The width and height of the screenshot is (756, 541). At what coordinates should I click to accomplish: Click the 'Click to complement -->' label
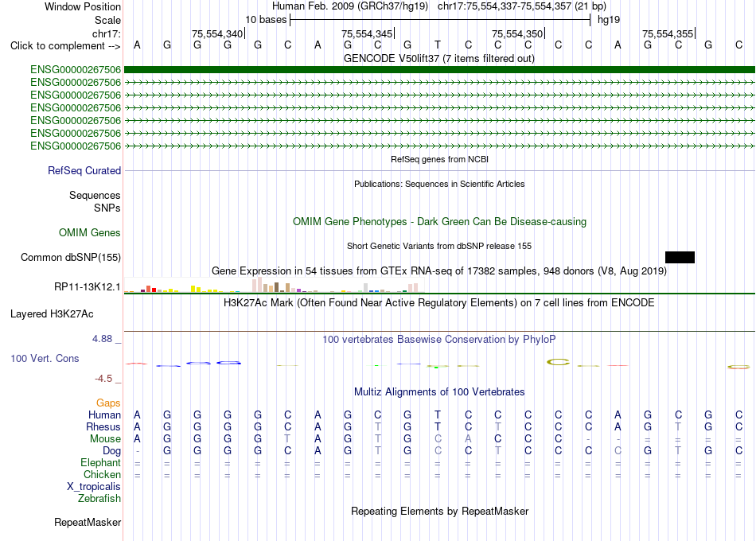point(65,46)
